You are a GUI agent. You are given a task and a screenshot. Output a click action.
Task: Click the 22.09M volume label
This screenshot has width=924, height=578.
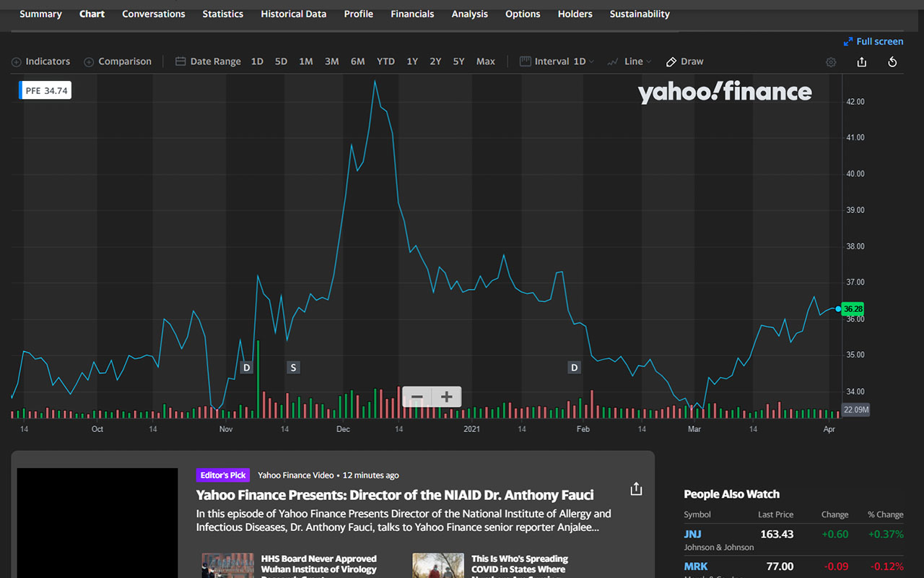pyautogui.click(x=856, y=410)
